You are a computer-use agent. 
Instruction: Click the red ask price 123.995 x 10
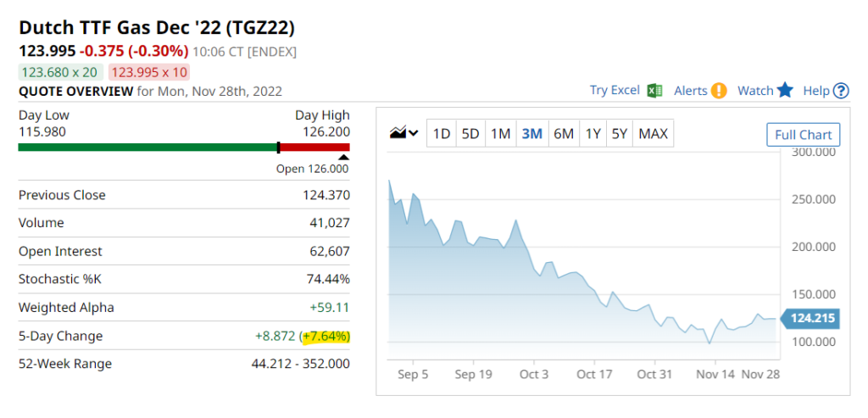150,72
